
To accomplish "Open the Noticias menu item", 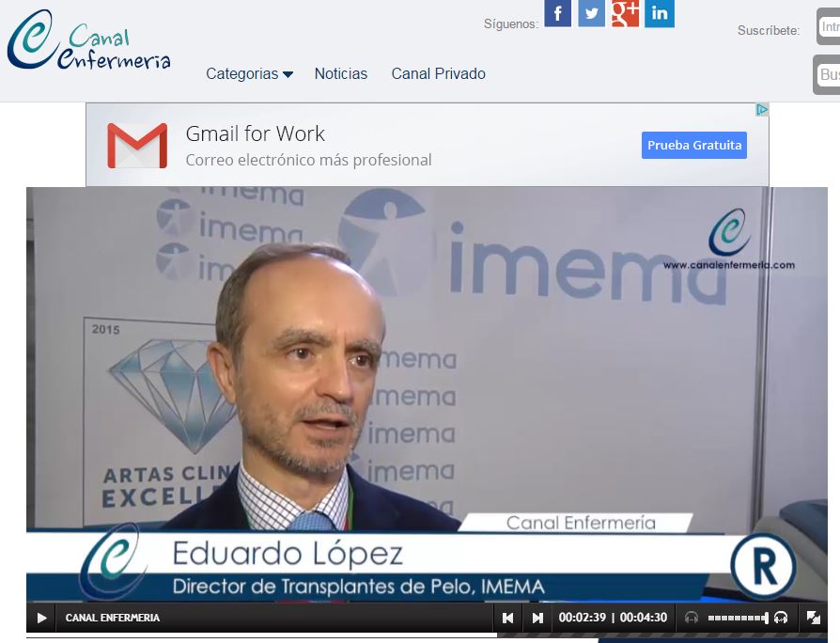I will [x=341, y=73].
